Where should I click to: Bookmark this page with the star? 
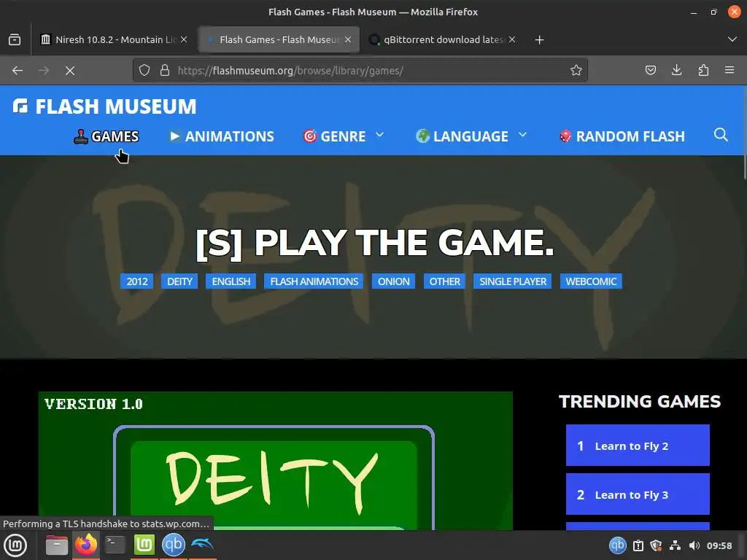click(x=576, y=71)
